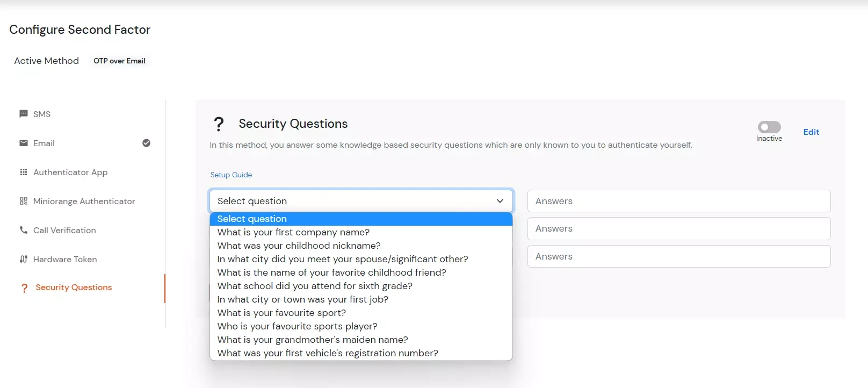
Task: Select the Authenticator App grid icon
Action: point(23,172)
